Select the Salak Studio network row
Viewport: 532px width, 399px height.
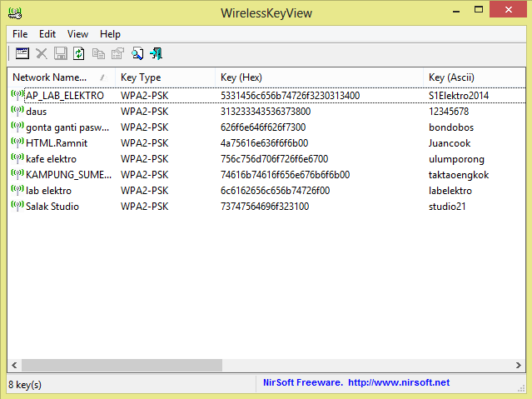pyautogui.click(x=266, y=207)
